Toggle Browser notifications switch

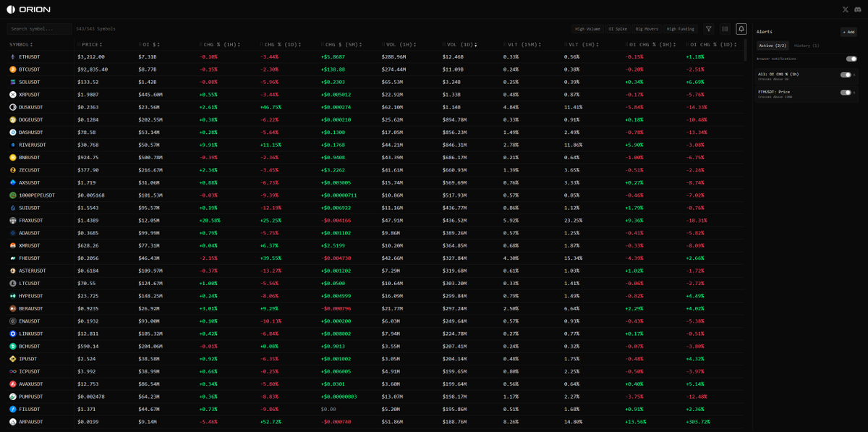(851, 59)
